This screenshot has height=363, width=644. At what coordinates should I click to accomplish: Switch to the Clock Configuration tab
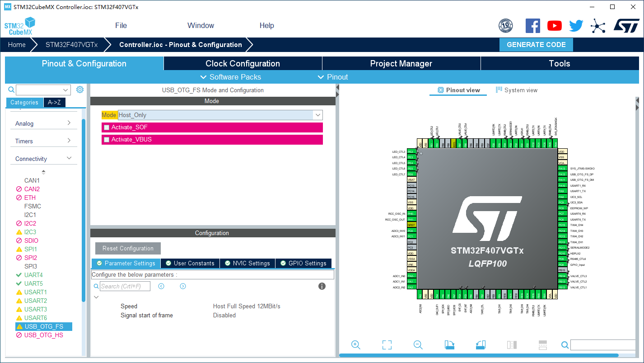pyautogui.click(x=243, y=63)
